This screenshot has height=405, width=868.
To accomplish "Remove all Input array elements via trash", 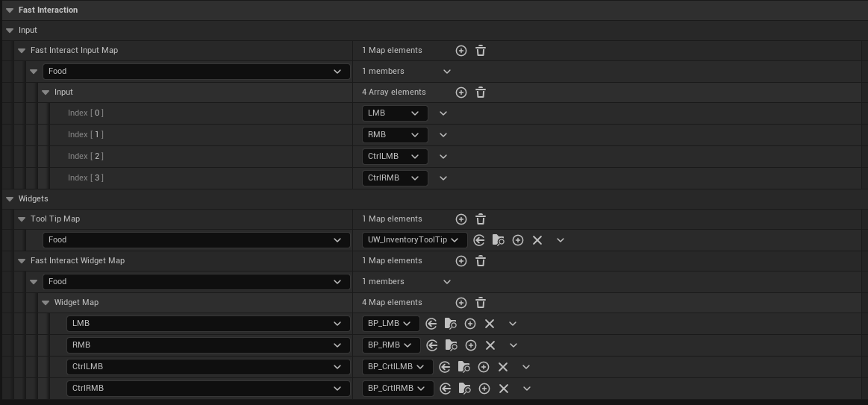I will click(x=481, y=92).
